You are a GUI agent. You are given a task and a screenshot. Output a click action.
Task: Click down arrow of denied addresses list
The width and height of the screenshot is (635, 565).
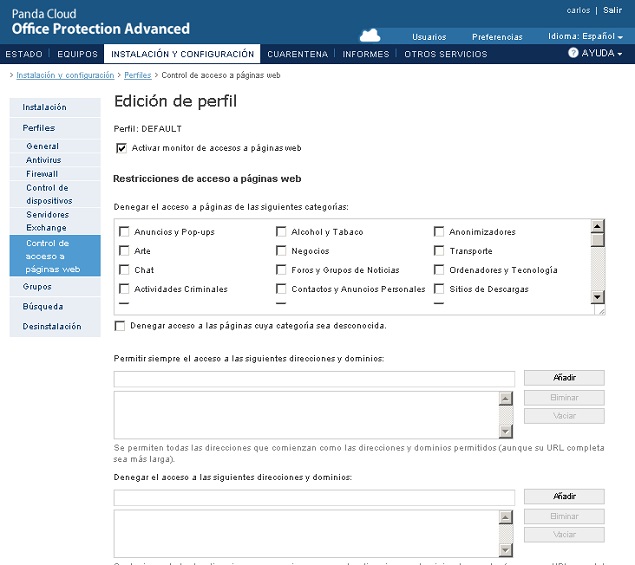pos(505,550)
